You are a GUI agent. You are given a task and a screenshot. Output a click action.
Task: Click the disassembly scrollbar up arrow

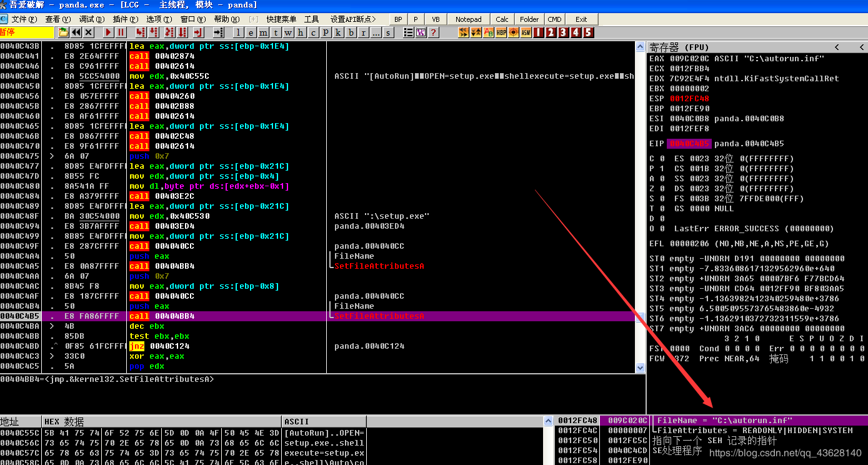[x=640, y=46]
